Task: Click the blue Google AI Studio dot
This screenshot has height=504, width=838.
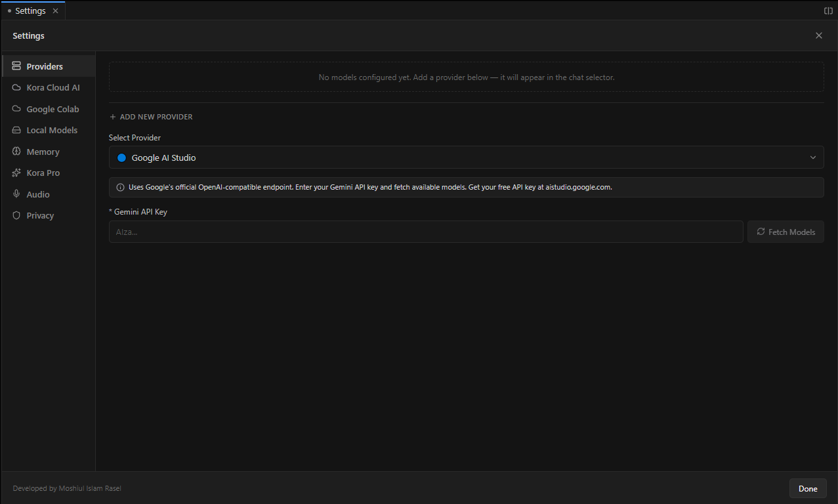Action: tap(121, 157)
